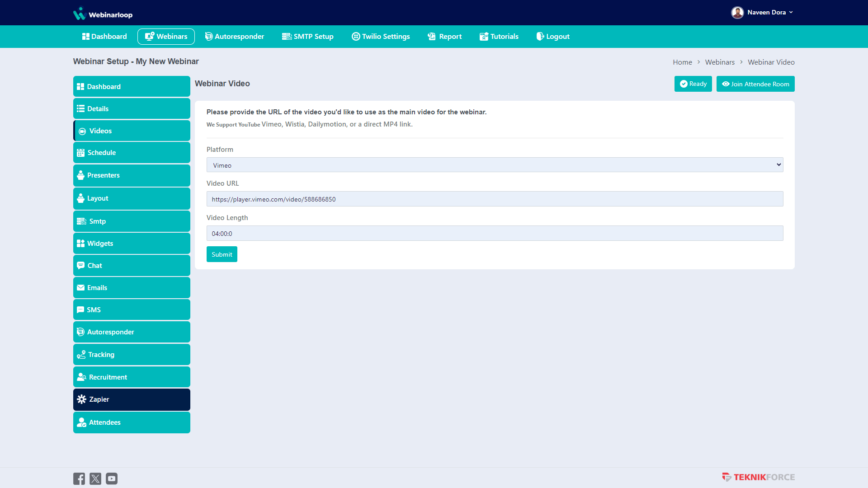
Task: Go to Autoresponder in top navigation
Action: pos(234,37)
